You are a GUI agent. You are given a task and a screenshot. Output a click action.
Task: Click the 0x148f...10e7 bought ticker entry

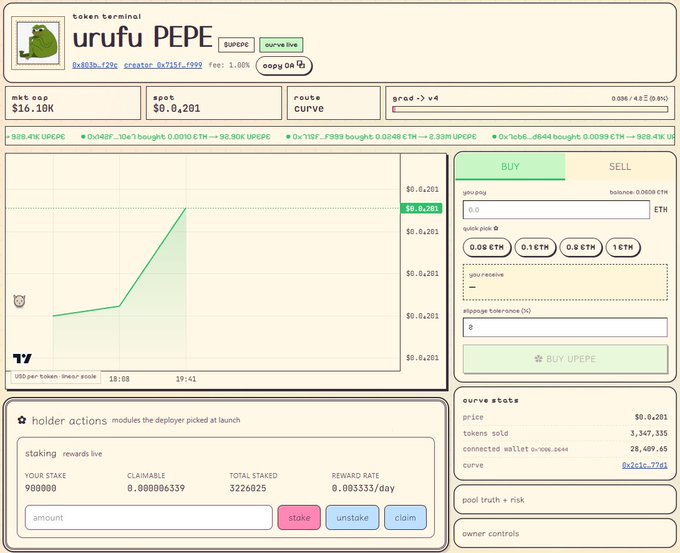[x=176, y=137]
